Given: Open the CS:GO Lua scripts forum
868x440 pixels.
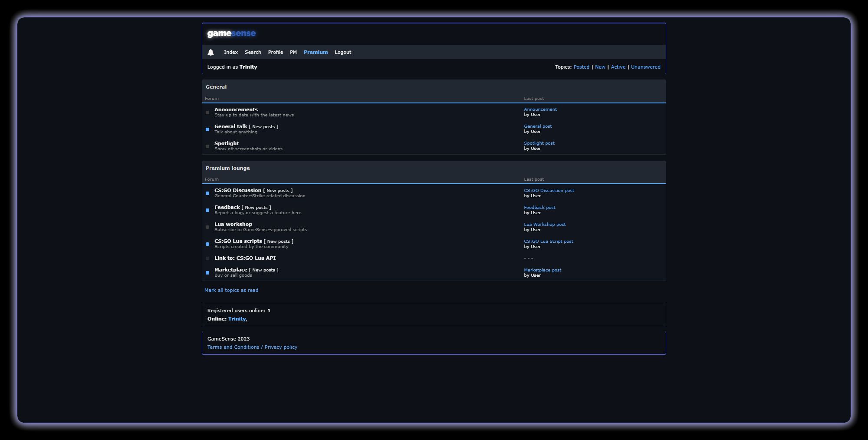Looking at the screenshot, I should [238, 241].
